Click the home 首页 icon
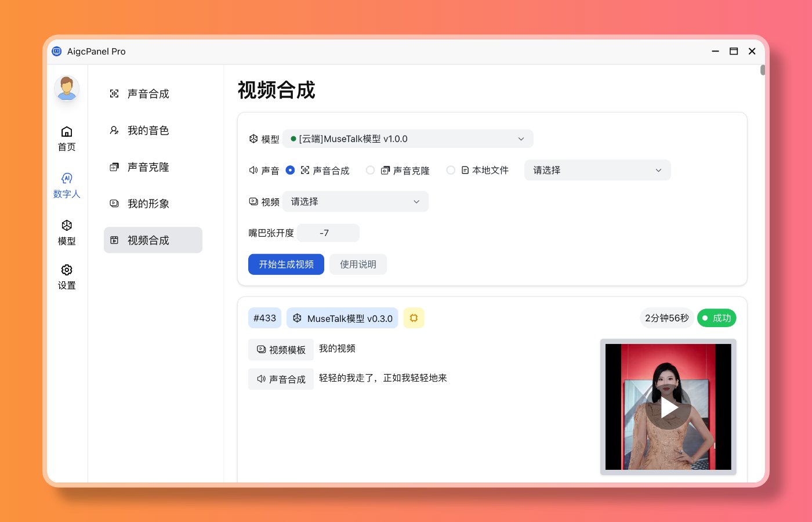This screenshot has width=812, height=522. coord(67,138)
